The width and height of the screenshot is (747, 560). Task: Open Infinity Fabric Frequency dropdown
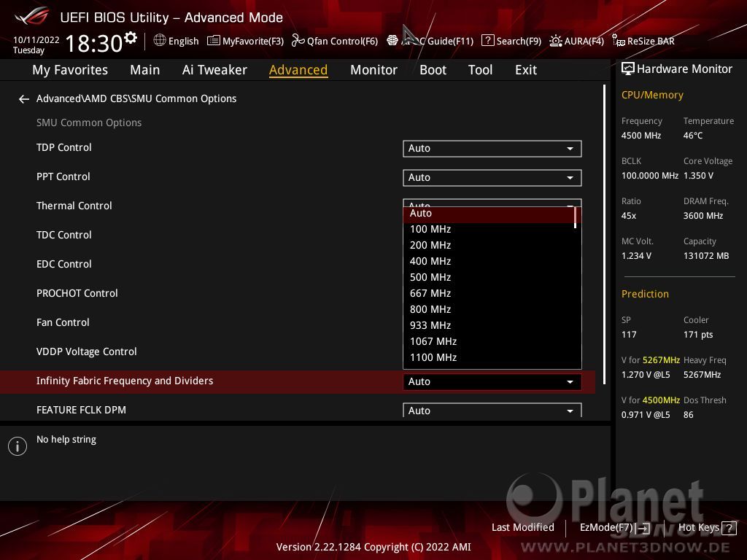click(x=492, y=382)
